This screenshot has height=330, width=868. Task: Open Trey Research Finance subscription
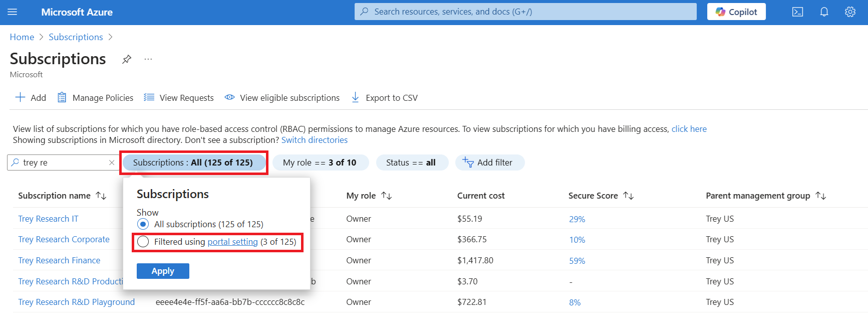[x=59, y=260]
